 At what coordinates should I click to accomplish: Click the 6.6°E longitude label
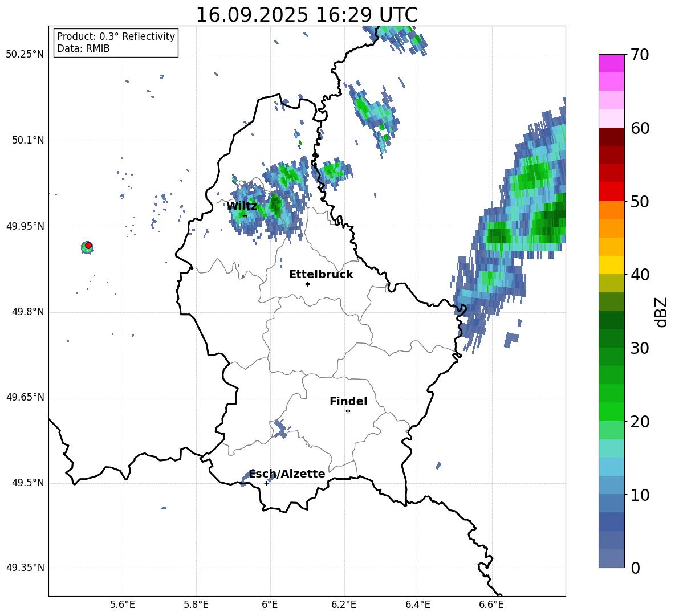coord(491,605)
